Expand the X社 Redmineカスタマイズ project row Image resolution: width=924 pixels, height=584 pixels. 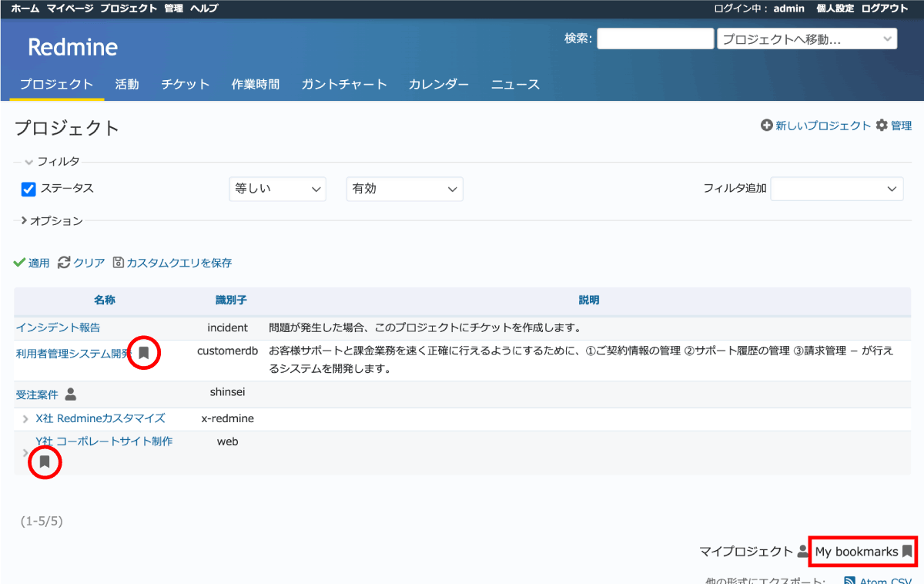pyautogui.click(x=25, y=419)
